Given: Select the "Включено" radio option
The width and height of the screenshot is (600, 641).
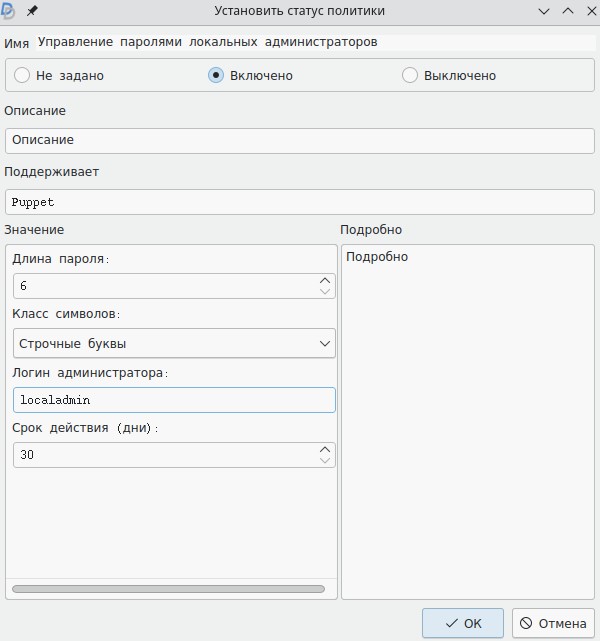Looking at the screenshot, I should coord(216,75).
